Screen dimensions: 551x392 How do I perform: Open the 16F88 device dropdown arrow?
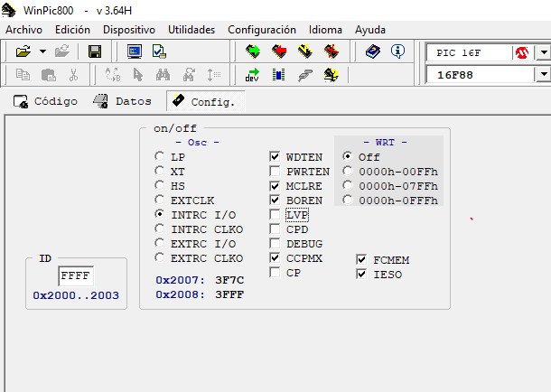pos(544,74)
